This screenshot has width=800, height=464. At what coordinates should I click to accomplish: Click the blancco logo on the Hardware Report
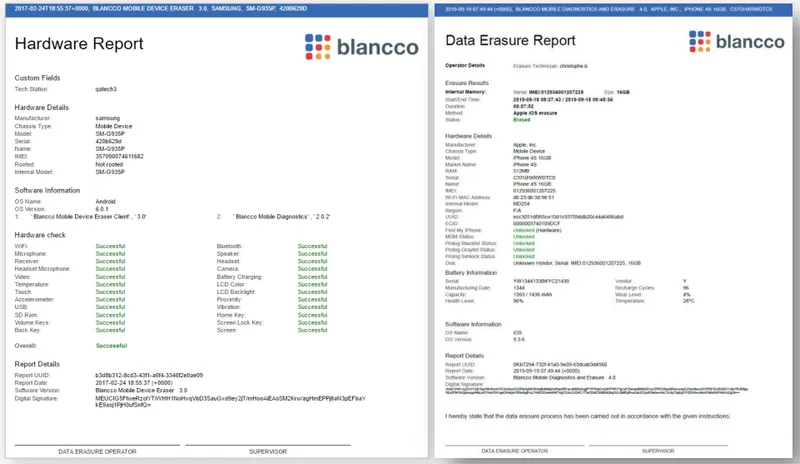[x=362, y=47]
